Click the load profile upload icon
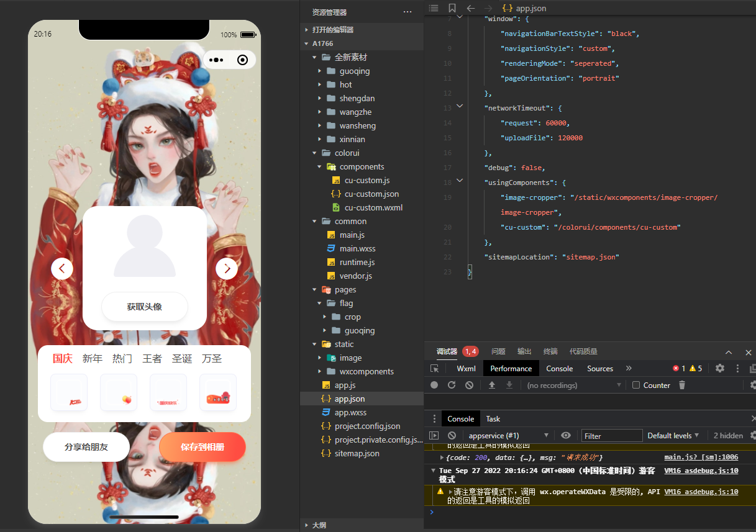This screenshot has height=532, width=756. pos(492,385)
